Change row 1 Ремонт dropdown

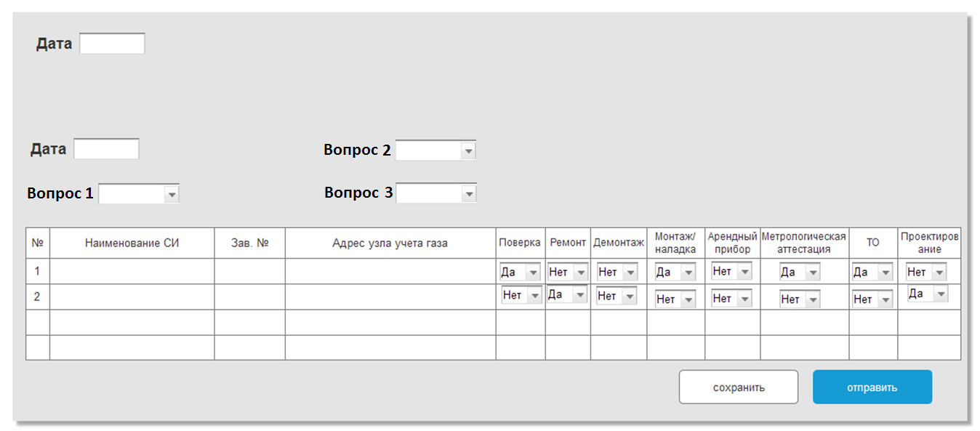click(x=567, y=273)
